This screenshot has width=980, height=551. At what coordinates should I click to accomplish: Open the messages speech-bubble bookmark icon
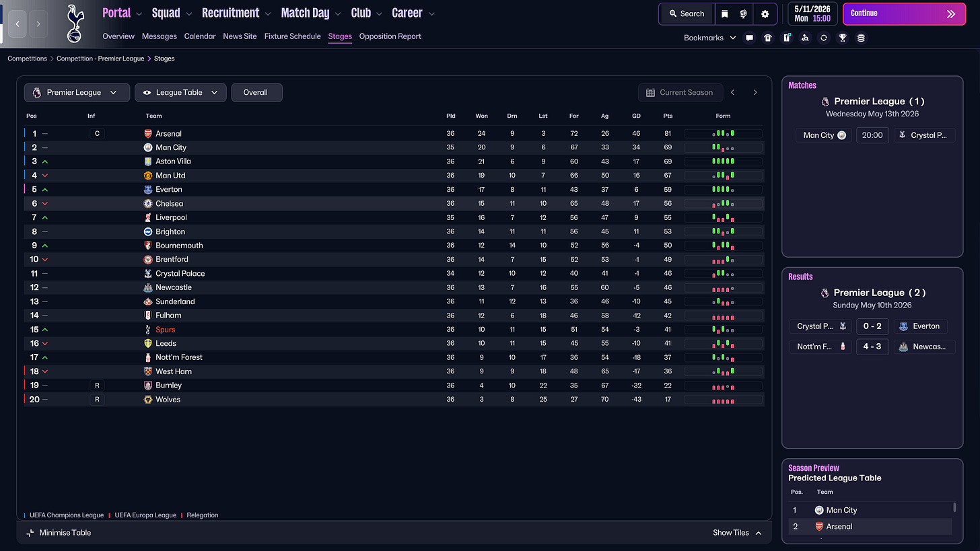click(749, 38)
